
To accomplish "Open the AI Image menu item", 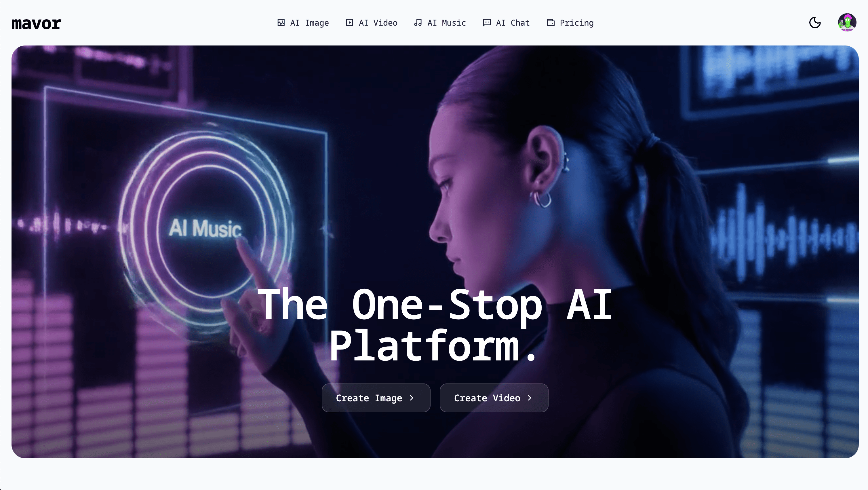I will click(303, 22).
